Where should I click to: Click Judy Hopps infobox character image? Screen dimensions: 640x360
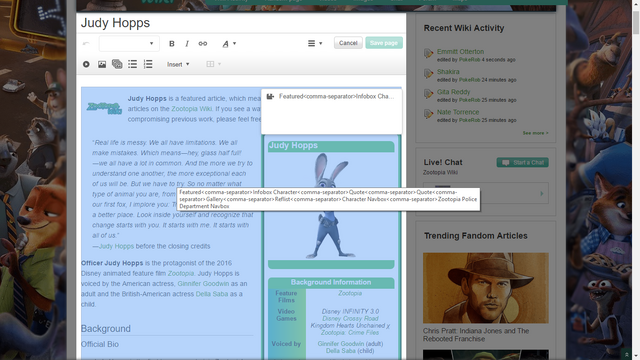click(x=331, y=205)
